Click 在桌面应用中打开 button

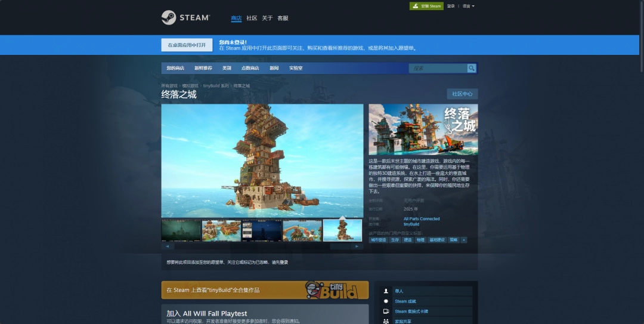click(x=187, y=45)
